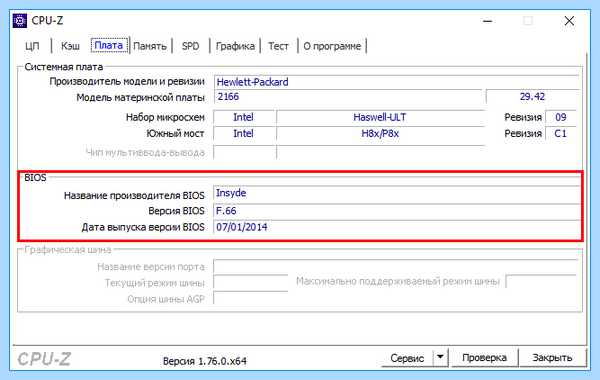600x380 pixels.
Task: Click the empty Название версии порта field
Action: click(x=396, y=266)
